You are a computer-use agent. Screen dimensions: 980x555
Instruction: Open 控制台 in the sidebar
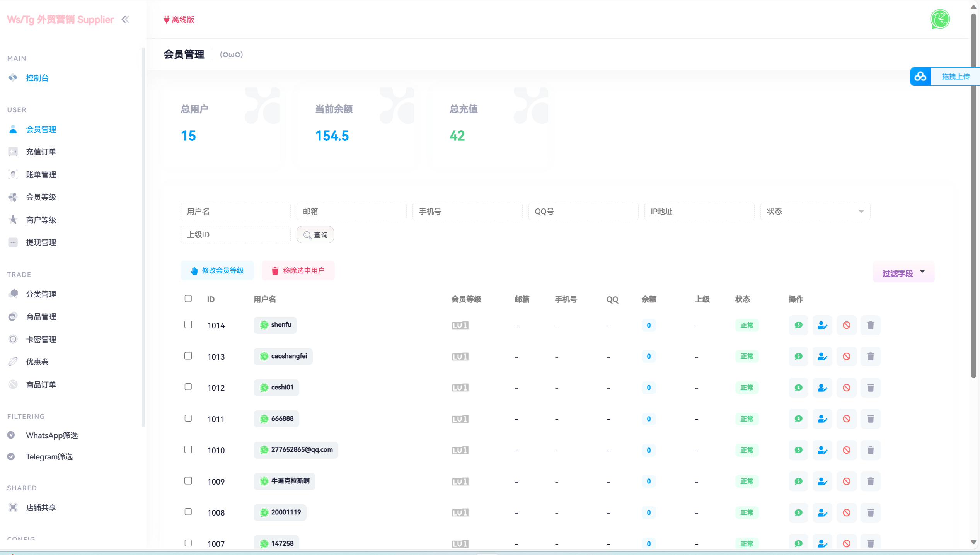pyautogui.click(x=37, y=78)
